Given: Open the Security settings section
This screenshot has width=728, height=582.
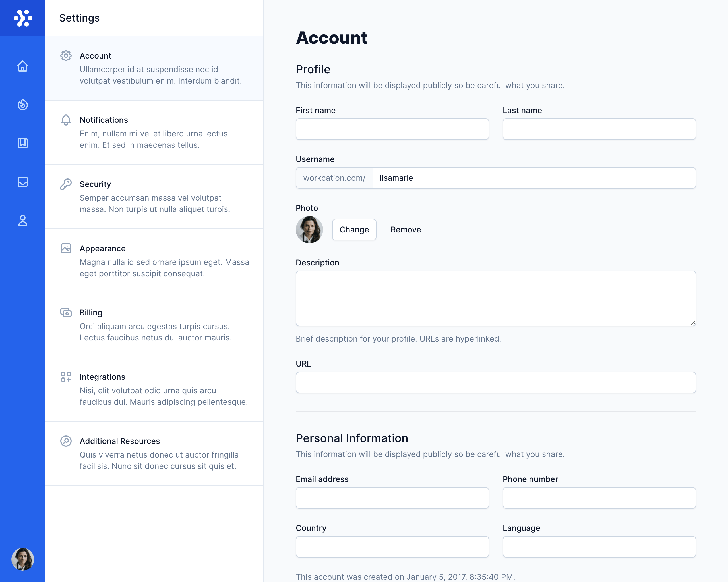Looking at the screenshot, I should [154, 196].
